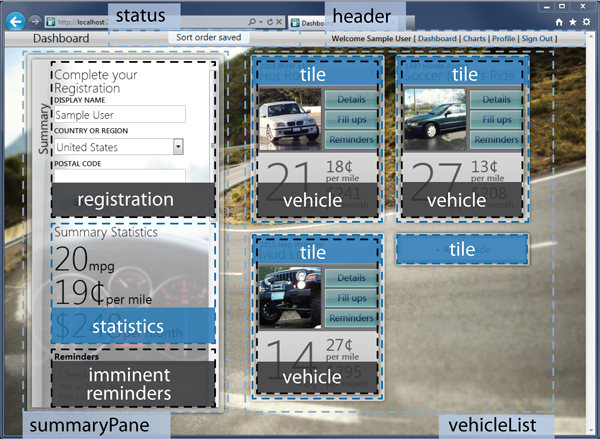
Task: Click the Postal Code input field
Action: coord(120,176)
